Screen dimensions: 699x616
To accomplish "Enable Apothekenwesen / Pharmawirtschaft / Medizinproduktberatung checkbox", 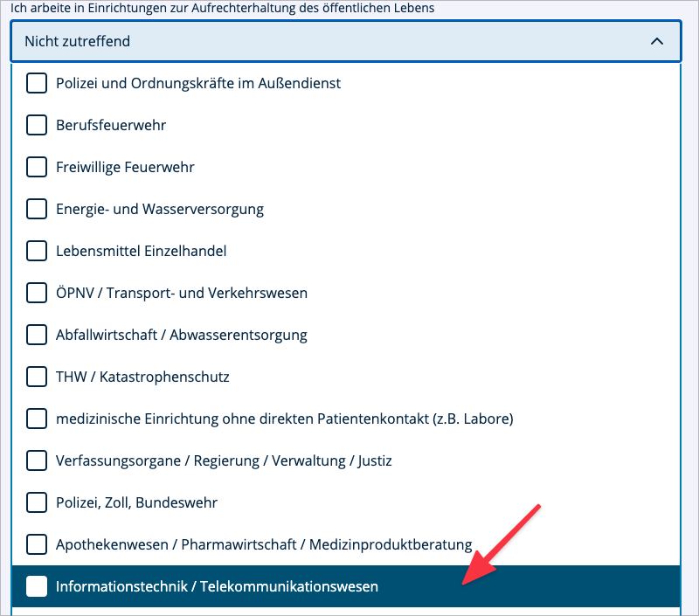I will pyautogui.click(x=37, y=544).
